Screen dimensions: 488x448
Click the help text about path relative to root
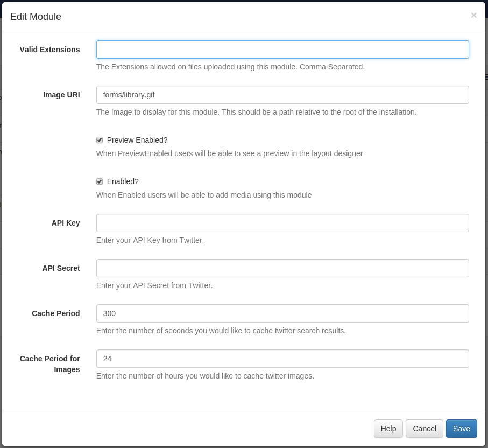257,112
